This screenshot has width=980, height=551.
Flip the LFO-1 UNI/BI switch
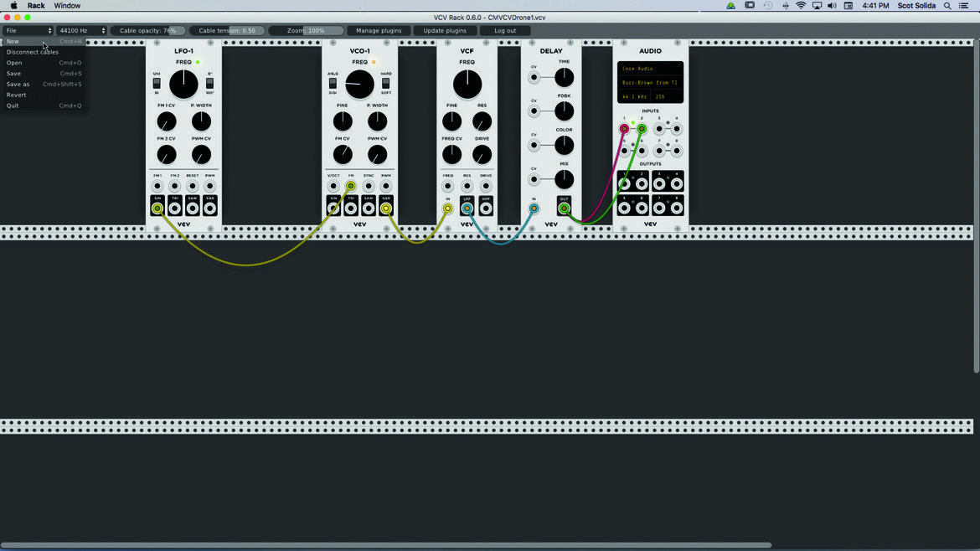pos(157,83)
